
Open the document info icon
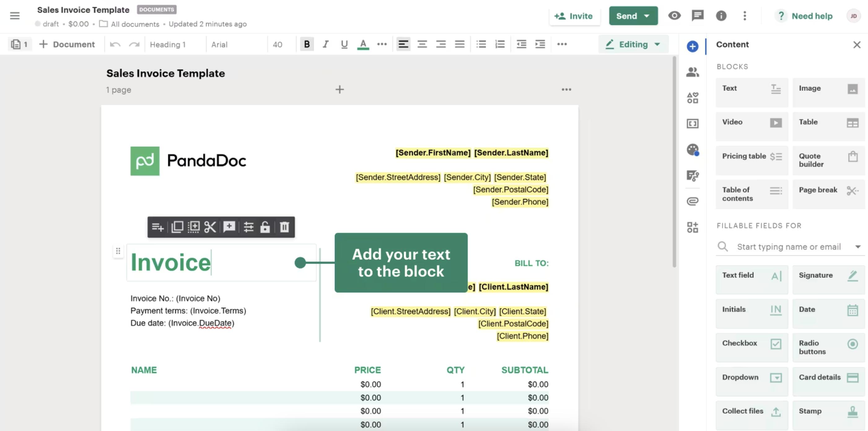(721, 16)
